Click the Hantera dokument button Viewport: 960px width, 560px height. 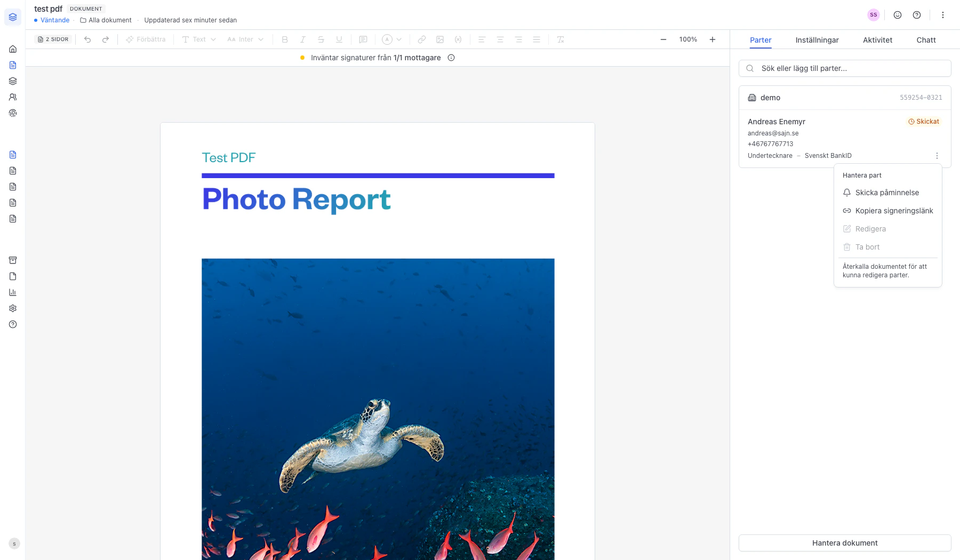click(x=845, y=543)
